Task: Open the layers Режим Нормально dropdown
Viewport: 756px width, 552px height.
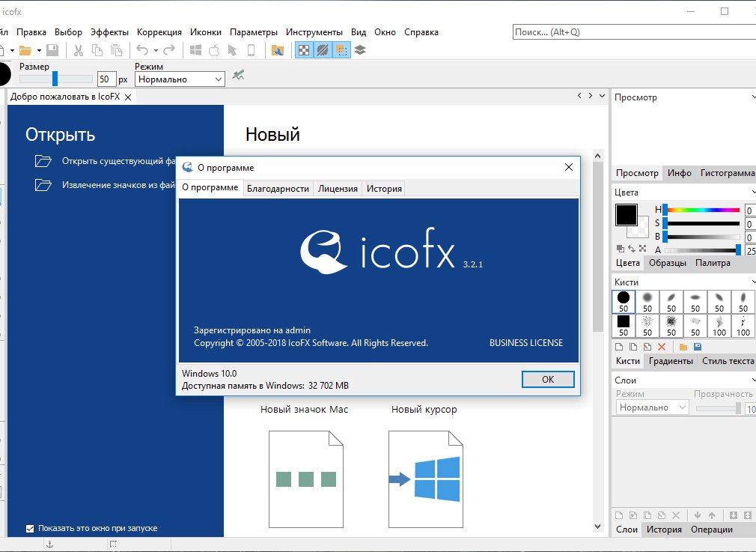Action: tap(653, 407)
